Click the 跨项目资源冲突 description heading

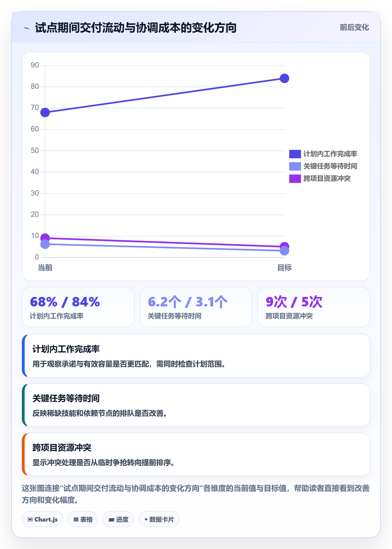62,448
